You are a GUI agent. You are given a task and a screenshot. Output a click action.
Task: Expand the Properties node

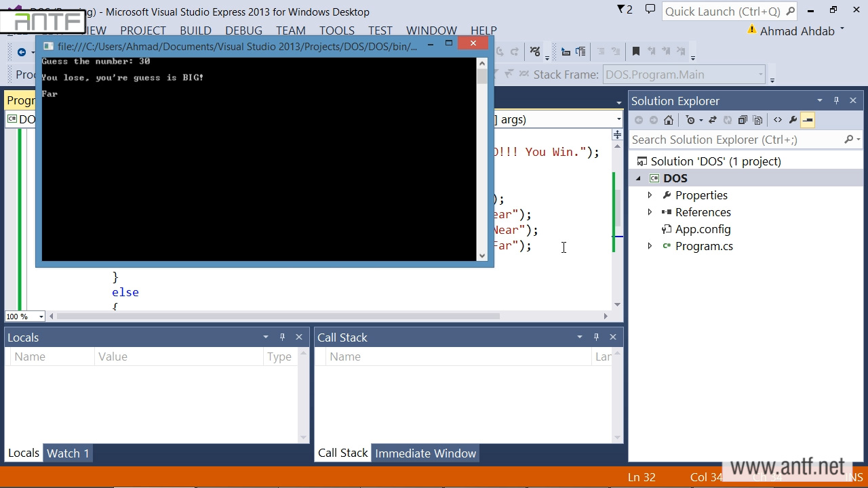(x=650, y=195)
